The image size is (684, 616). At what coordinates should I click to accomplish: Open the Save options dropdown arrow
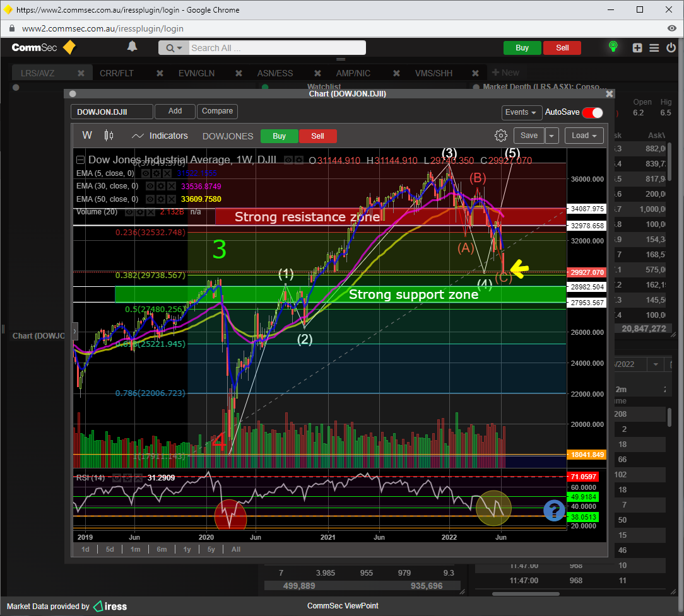pyautogui.click(x=551, y=136)
